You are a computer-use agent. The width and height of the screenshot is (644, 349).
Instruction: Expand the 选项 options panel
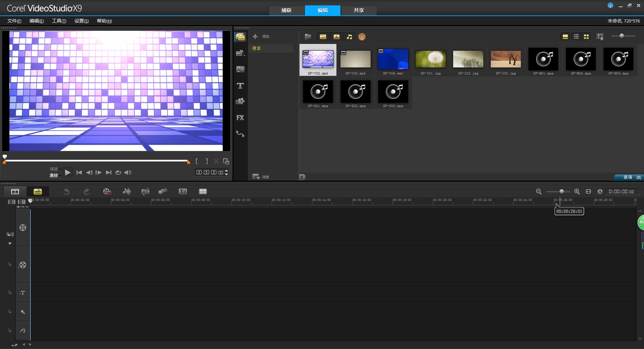pyautogui.click(x=629, y=177)
